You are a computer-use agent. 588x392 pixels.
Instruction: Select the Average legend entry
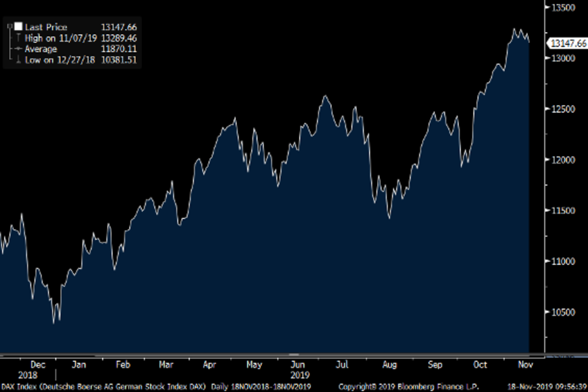[x=41, y=49]
